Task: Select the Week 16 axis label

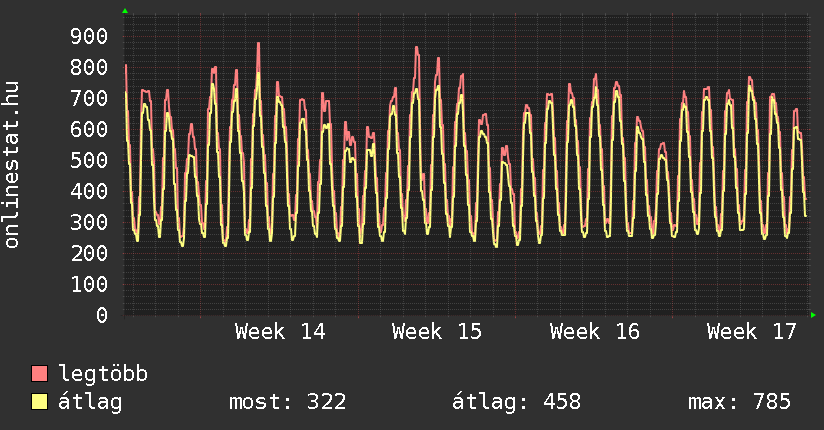Action: (x=595, y=332)
